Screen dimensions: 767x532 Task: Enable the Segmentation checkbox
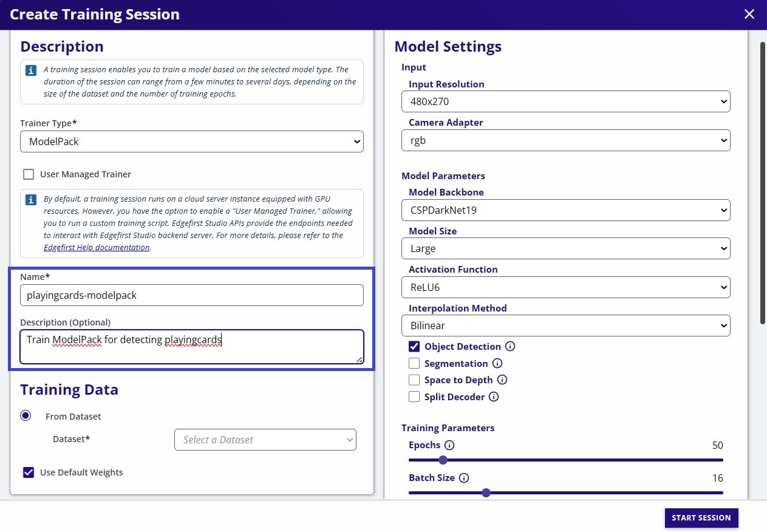click(x=414, y=364)
